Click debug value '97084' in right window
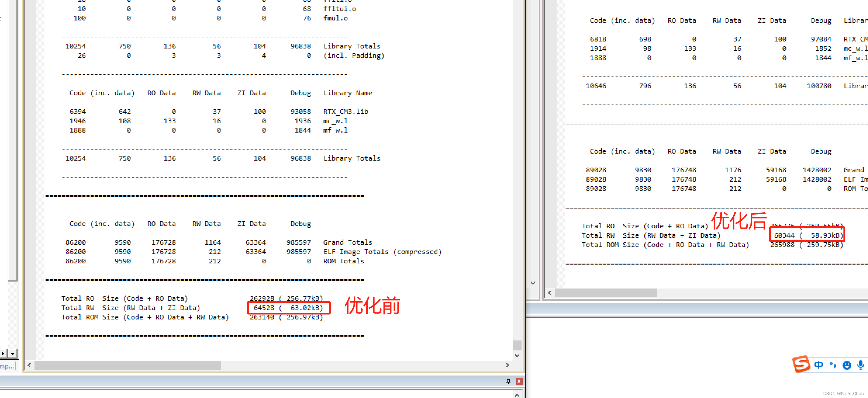 (x=821, y=39)
